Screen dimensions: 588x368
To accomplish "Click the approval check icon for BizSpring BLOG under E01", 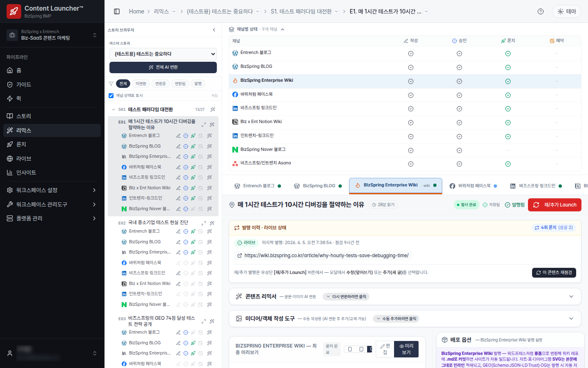I will tap(186, 146).
